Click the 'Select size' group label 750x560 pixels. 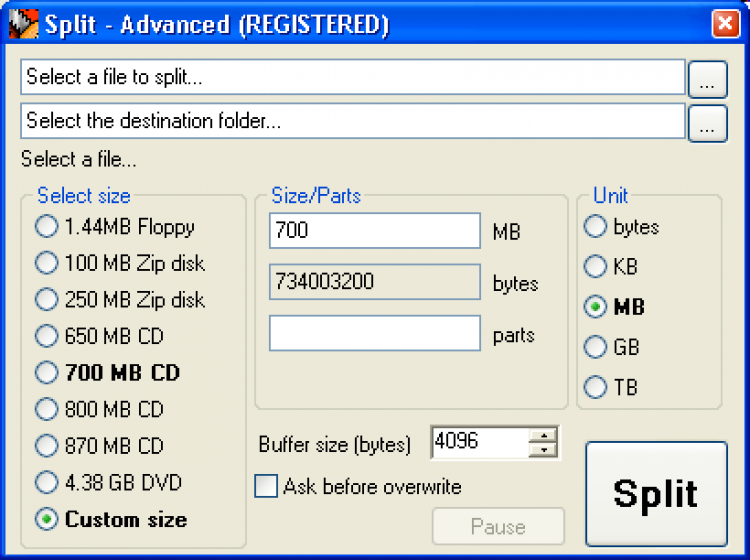coord(84,196)
